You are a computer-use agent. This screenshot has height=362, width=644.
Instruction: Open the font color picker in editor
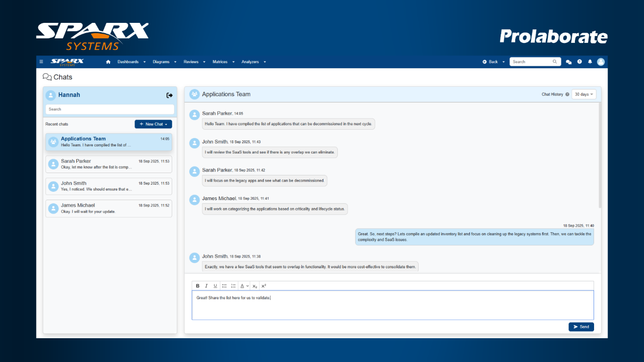[244, 286]
